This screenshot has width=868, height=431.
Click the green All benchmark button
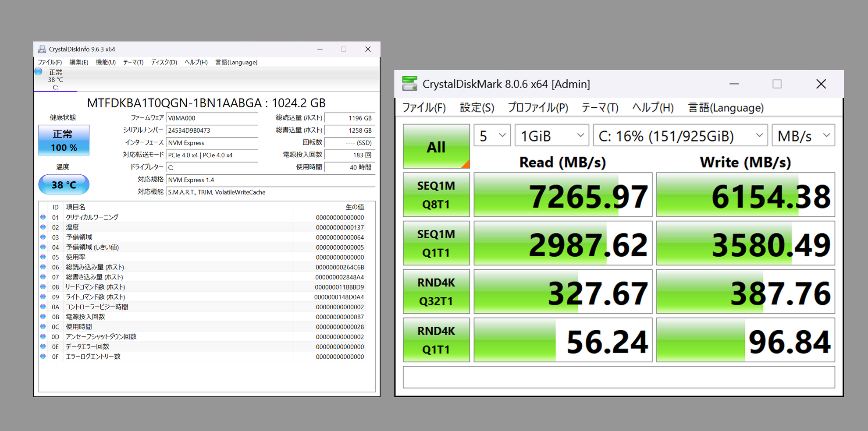click(x=436, y=146)
